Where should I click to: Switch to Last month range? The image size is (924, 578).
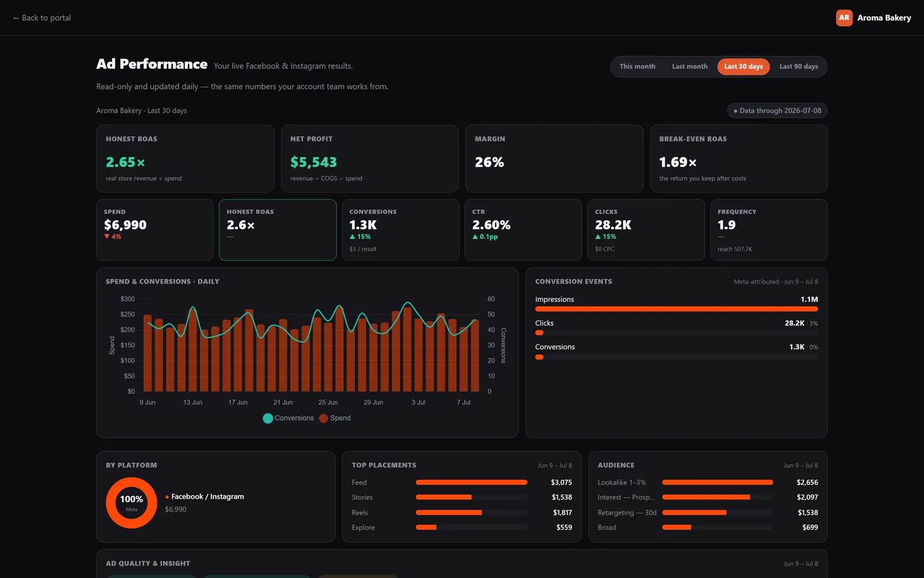pyautogui.click(x=690, y=66)
